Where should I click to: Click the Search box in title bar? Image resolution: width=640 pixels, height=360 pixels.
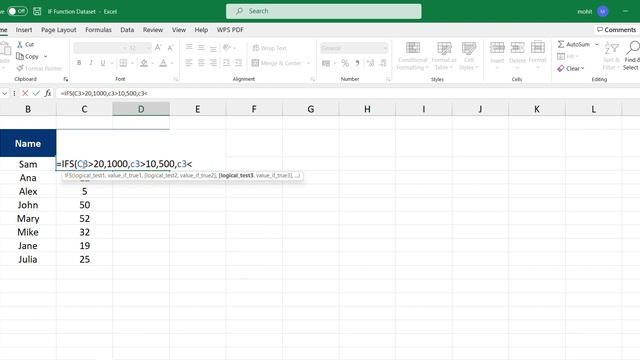[324, 11]
